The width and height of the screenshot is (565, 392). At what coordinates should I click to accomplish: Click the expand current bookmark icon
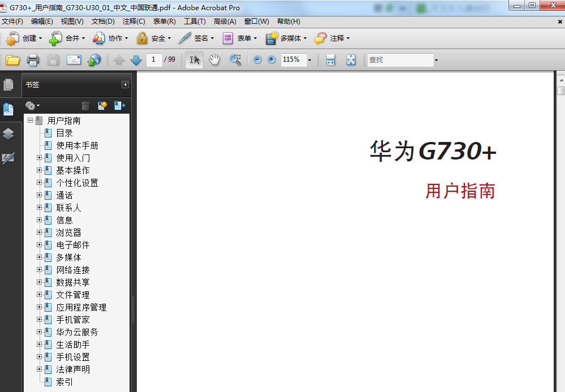coord(120,106)
